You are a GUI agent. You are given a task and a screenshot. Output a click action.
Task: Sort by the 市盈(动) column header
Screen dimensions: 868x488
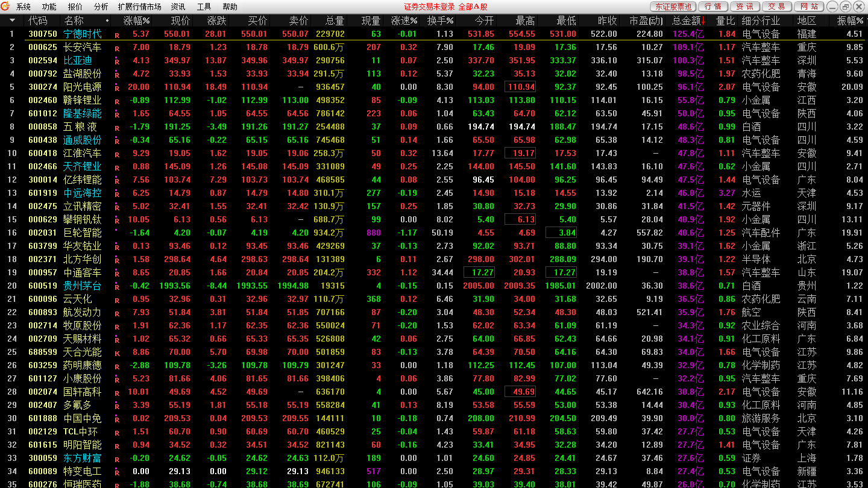coord(646,20)
